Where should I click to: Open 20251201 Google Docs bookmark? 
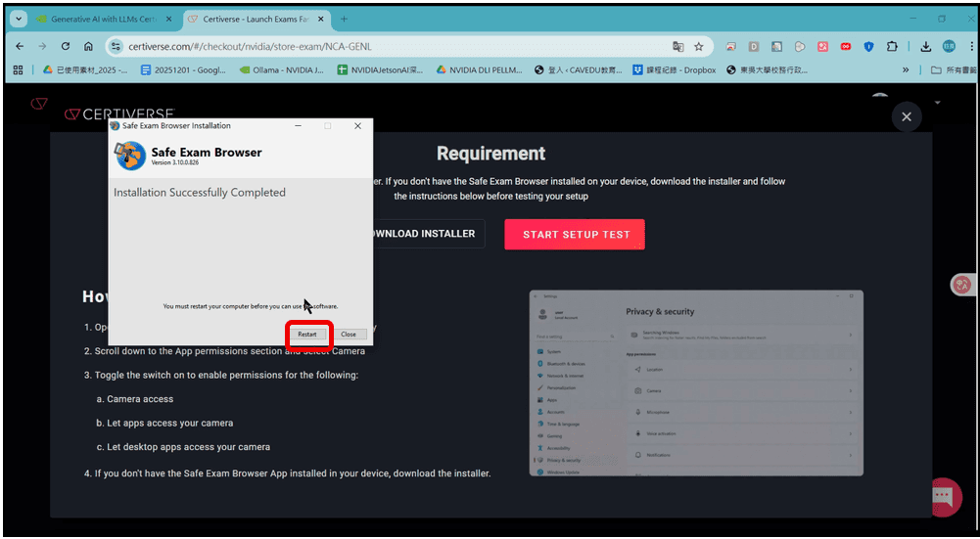tap(183, 70)
